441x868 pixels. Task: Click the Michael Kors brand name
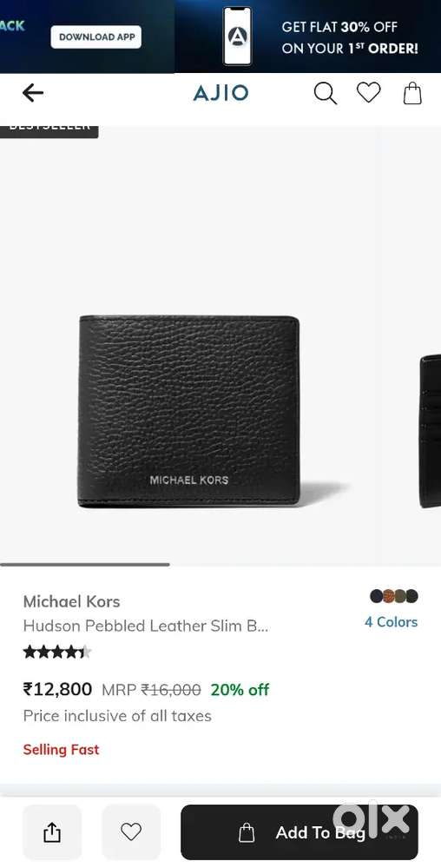[71, 601]
